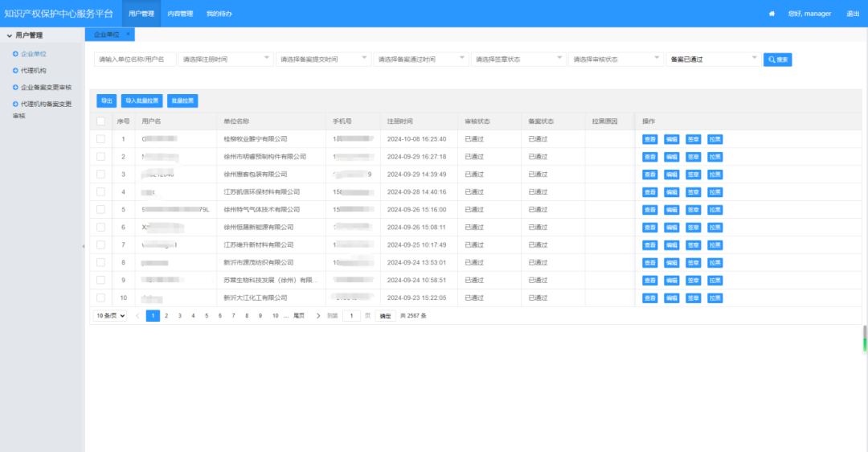Click the 导出 export button

coord(106,101)
